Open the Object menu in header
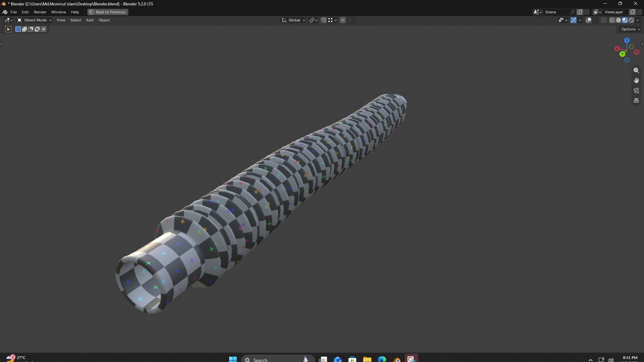 tap(104, 20)
